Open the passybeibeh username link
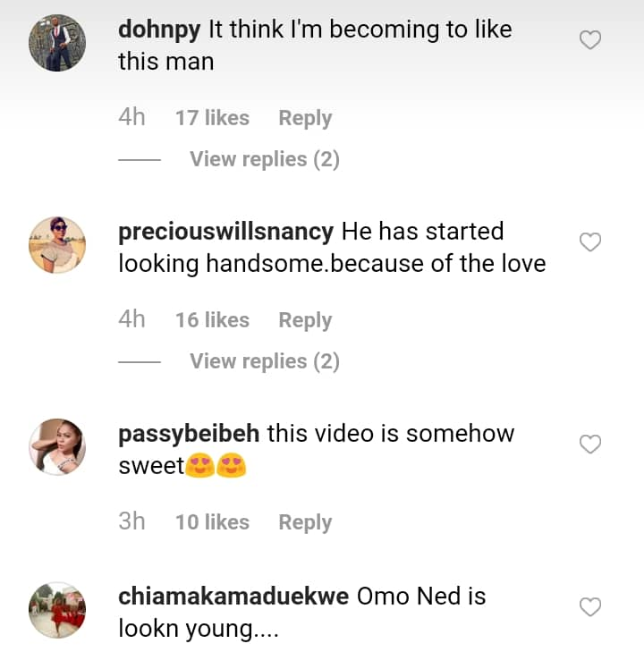This screenshot has height=652, width=644. coord(189,434)
